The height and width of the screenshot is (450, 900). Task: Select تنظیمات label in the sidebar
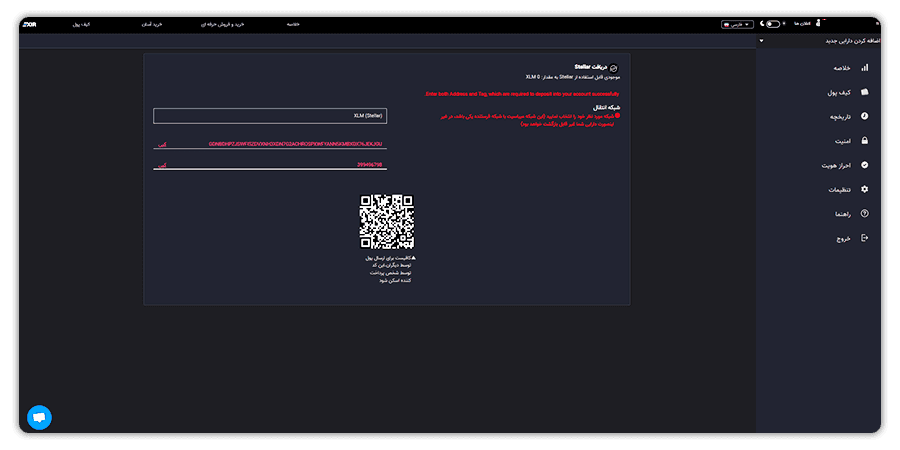coord(839,190)
